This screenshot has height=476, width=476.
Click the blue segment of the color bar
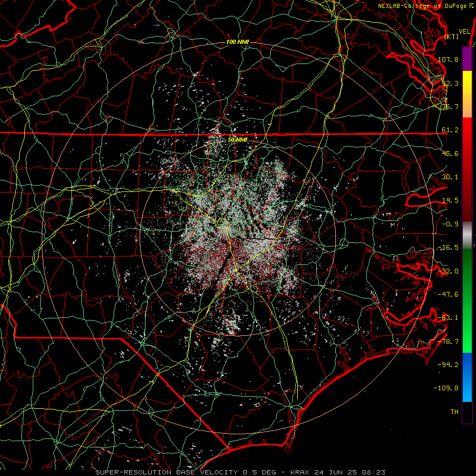[467, 377]
